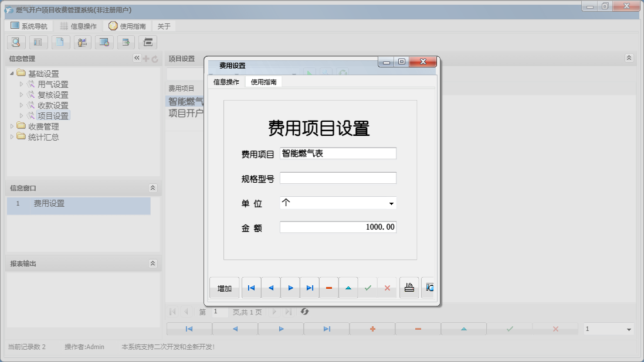Expand the 用气设置 tree node
644x362 pixels.
pyautogui.click(x=21, y=84)
